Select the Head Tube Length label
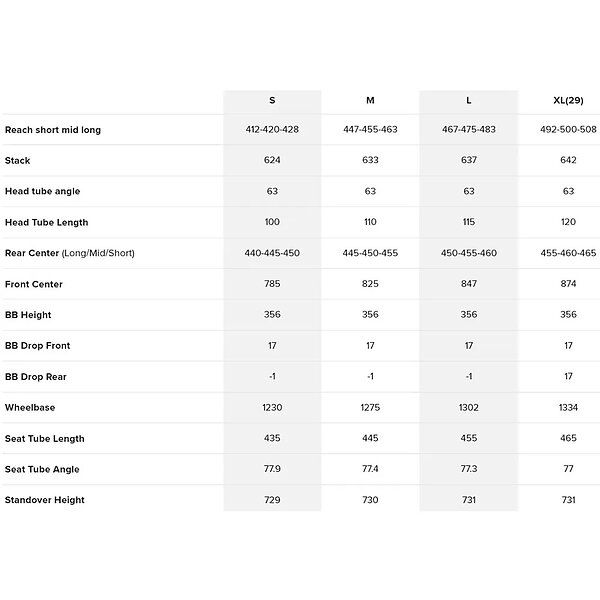Viewport: 600px width, 600px height. (46, 222)
